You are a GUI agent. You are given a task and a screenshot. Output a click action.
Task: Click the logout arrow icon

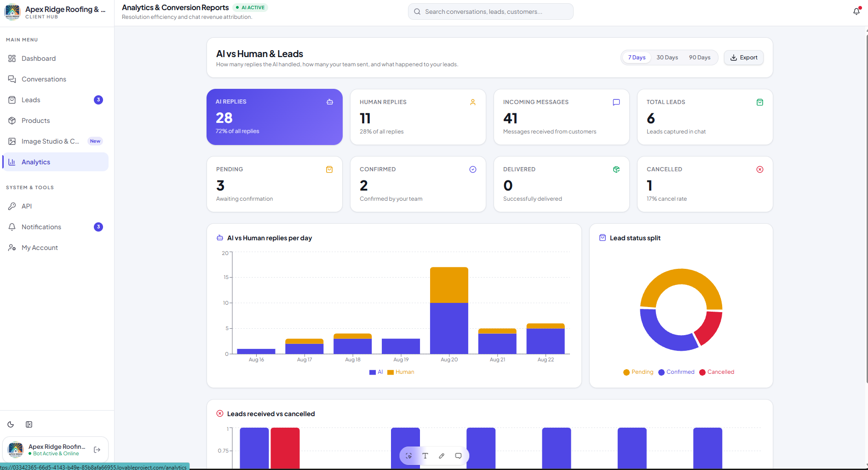(97, 450)
